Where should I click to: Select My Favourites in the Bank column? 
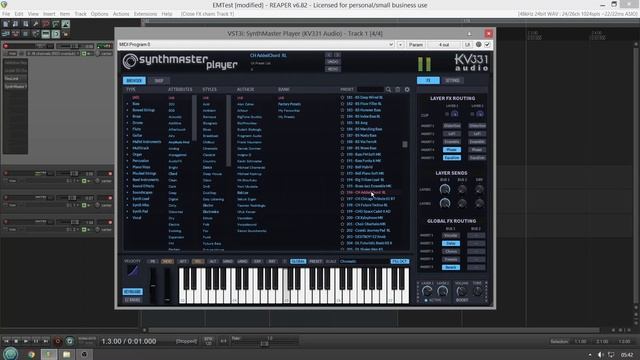coord(289,110)
